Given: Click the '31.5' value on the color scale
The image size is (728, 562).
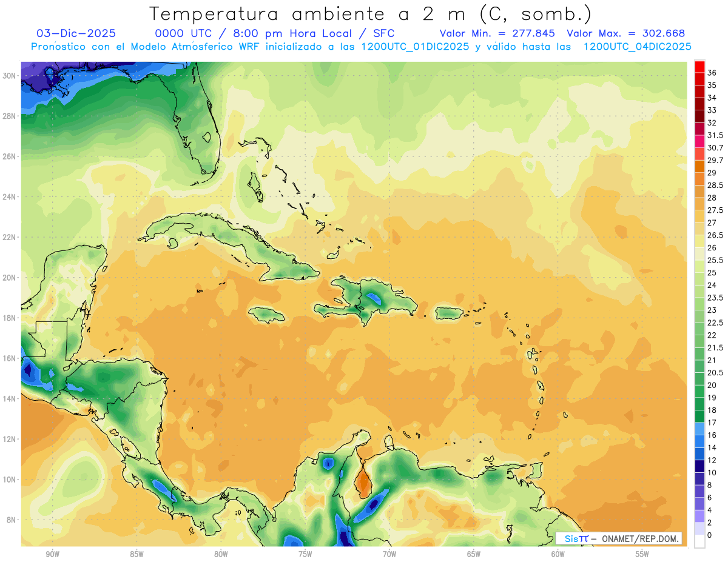Looking at the screenshot, I should click(x=715, y=135).
